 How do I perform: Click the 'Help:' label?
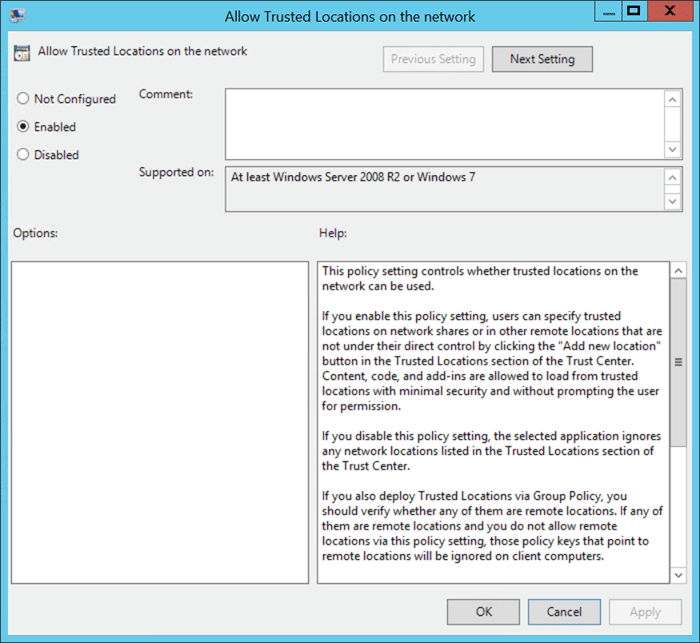[333, 233]
